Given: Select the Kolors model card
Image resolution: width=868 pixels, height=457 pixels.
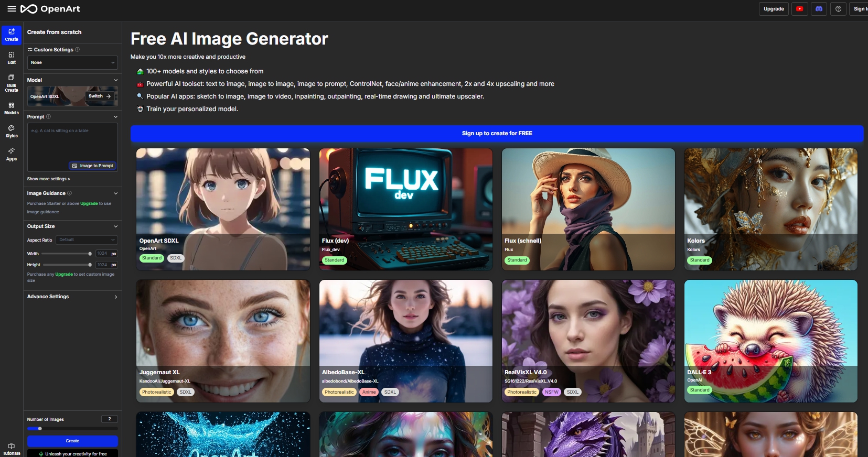Looking at the screenshot, I should pos(770,209).
